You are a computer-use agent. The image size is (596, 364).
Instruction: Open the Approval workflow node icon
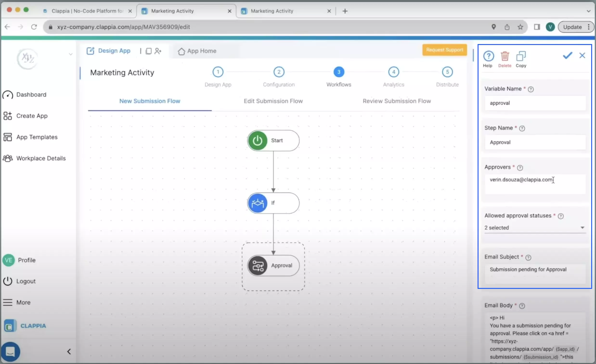click(x=258, y=265)
